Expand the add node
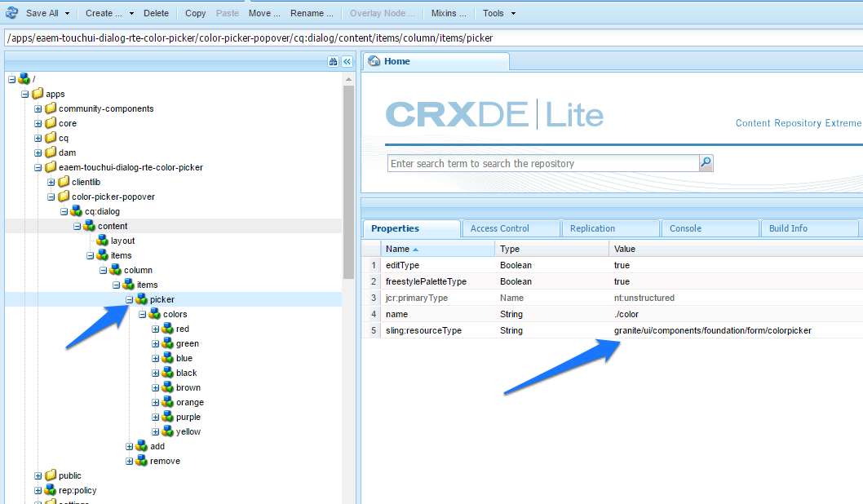This screenshot has width=863, height=504. click(x=129, y=446)
